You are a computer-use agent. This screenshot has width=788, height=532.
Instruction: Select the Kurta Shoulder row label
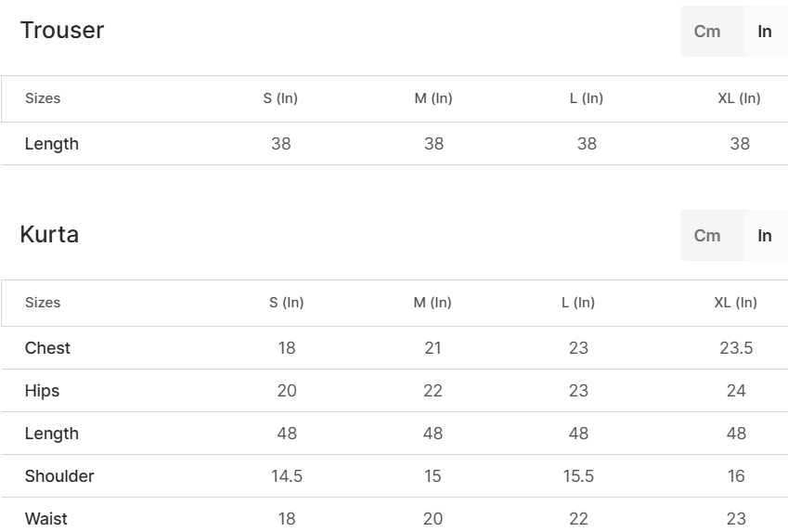(59, 476)
